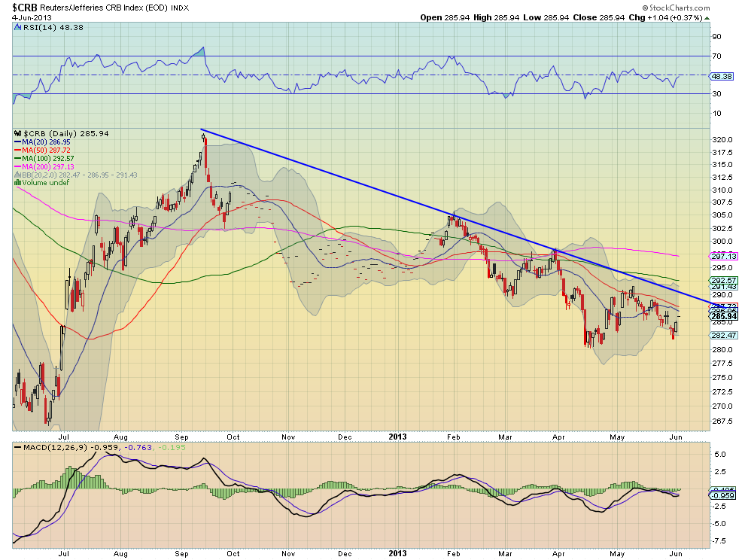Screen dimensions: 745x560
Task: Click the green Volume bars legend icon
Action: point(18,182)
